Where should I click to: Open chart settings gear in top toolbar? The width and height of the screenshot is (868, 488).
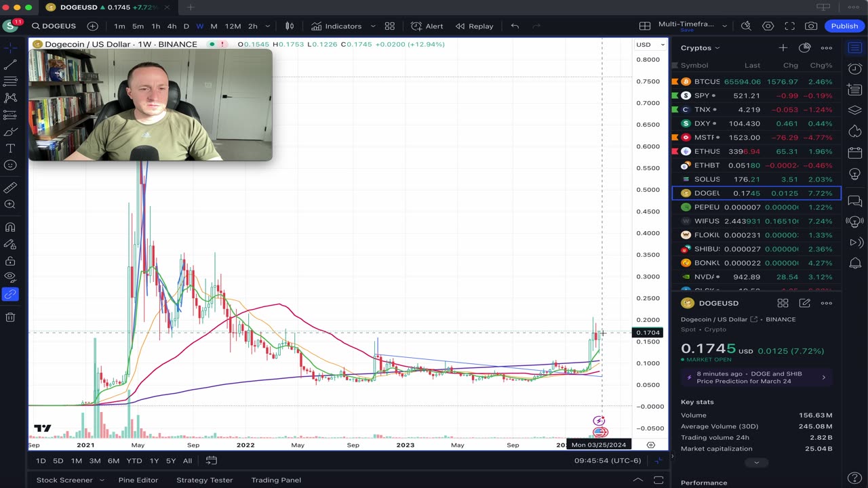click(768, 26)
